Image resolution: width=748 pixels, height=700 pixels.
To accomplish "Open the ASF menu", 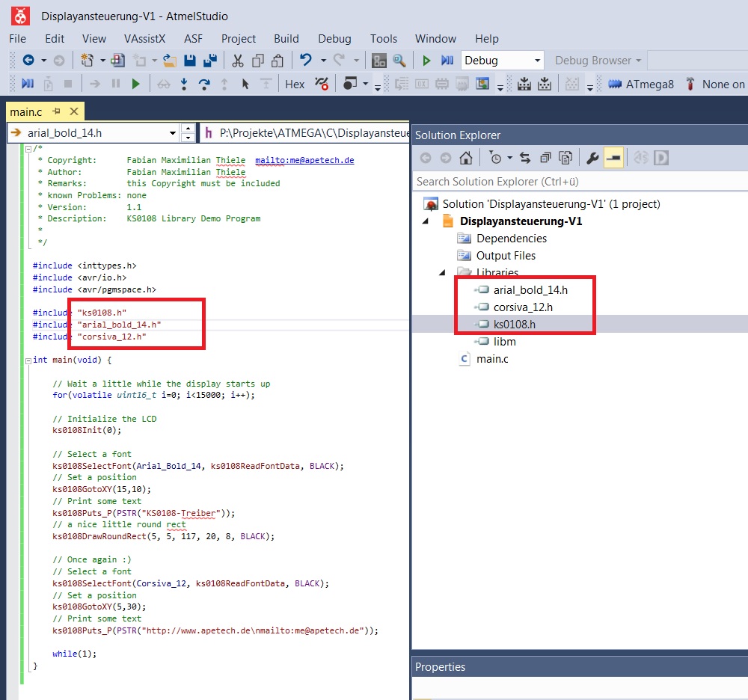I will click(x=193, y=39).
